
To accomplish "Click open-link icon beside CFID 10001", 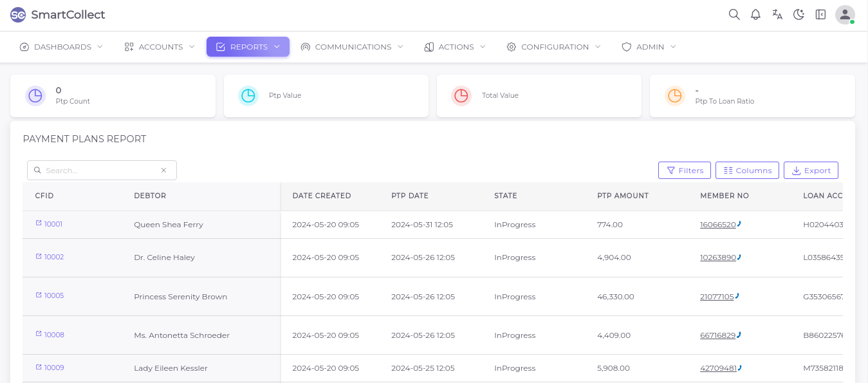I will point(39,223).
